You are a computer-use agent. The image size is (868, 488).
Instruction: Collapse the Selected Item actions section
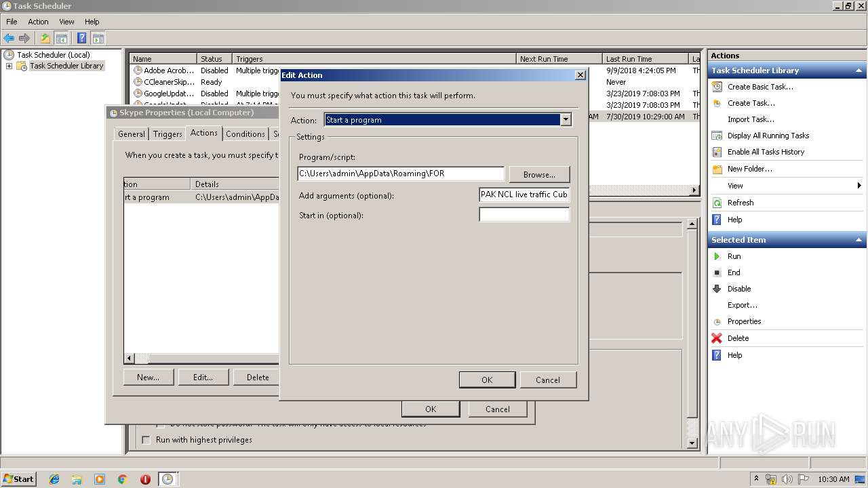coord(859,240)
